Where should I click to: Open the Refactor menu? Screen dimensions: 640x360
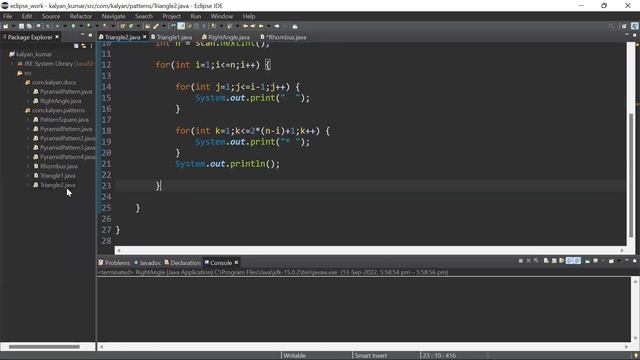[x=81, y=16]
